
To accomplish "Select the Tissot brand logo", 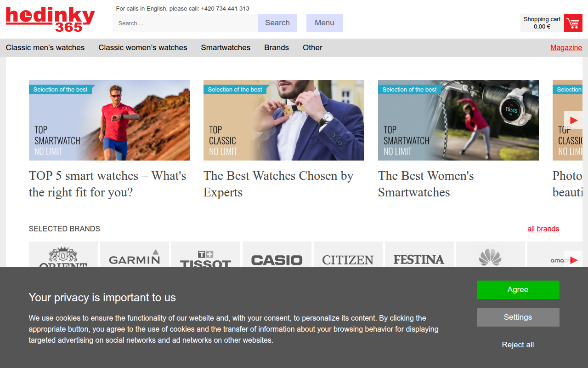I will coord(206,254).
